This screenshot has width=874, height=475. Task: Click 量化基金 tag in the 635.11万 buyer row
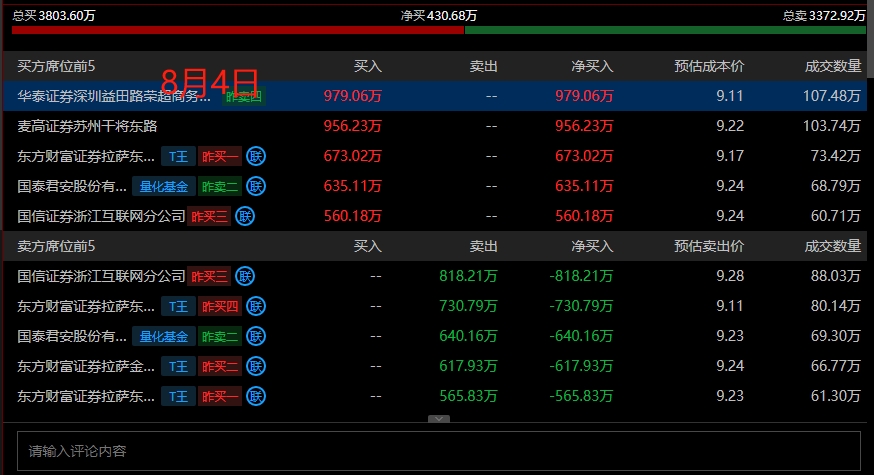click(x=164, y=187)
